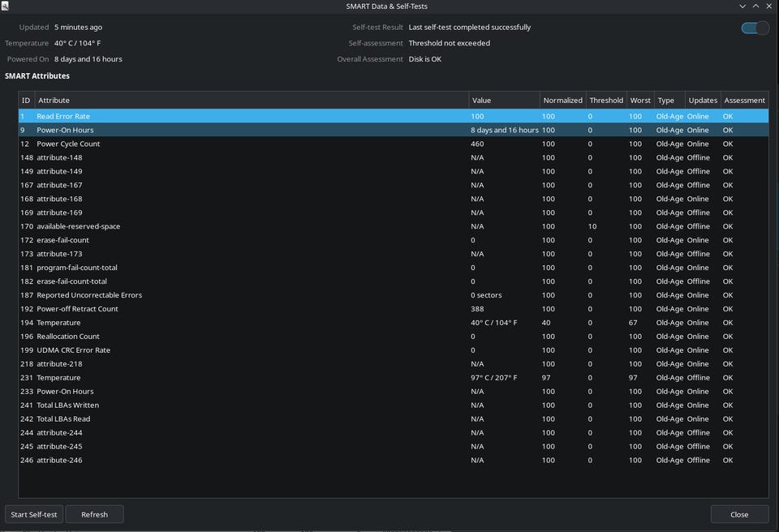Select the erase-fail-count row
The height and width of the screenshot is (532, 779).
pos(394,240)
